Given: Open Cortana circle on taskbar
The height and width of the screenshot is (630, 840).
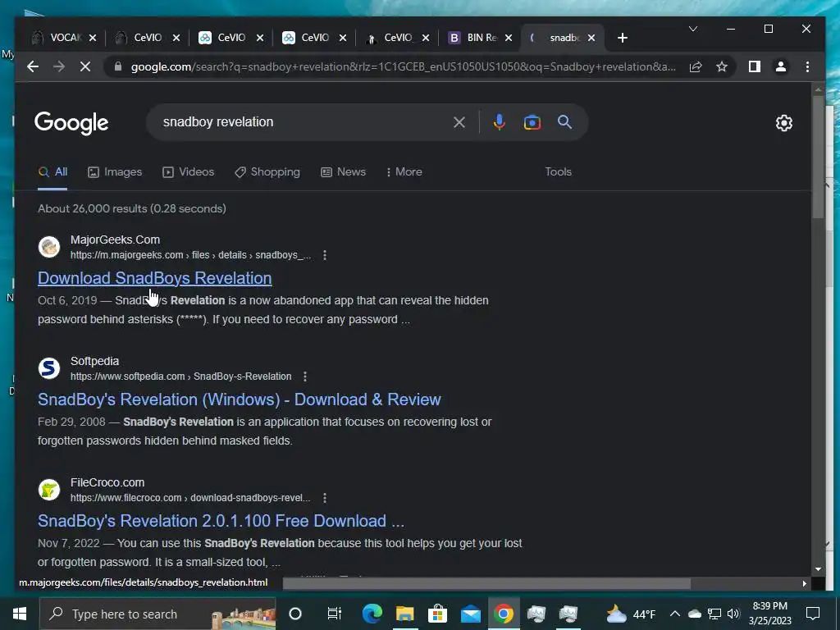Looking at the screenshot, I should point(295,614).
